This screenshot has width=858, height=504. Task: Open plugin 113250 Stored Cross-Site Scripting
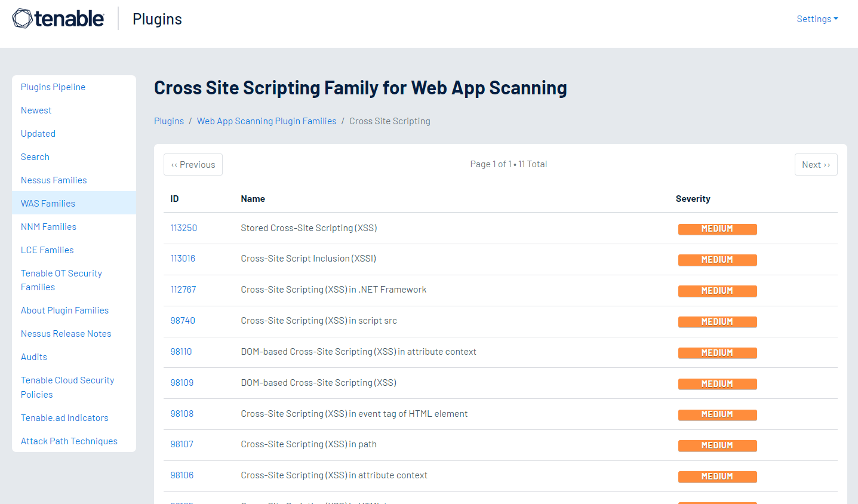(182, 228)
